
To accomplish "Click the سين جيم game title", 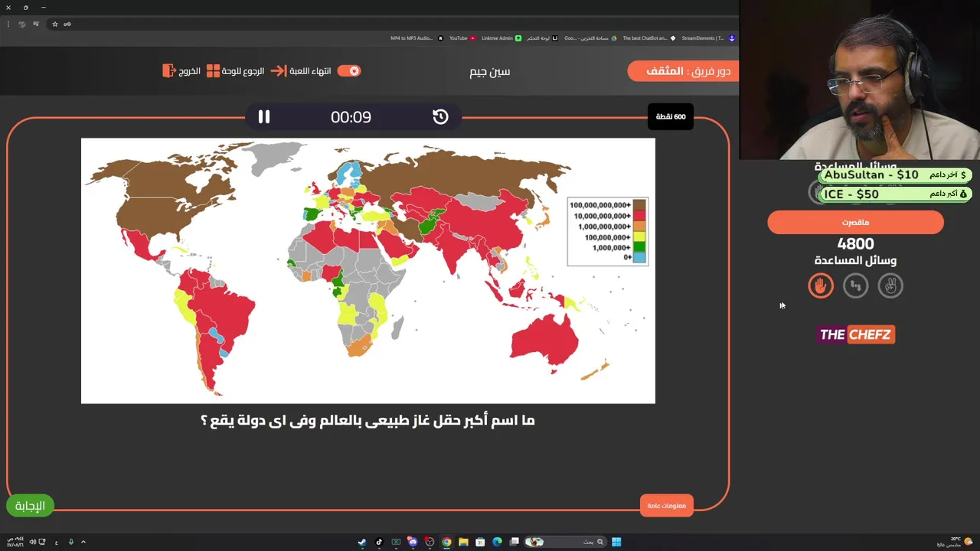I will [x=490, y=71].
